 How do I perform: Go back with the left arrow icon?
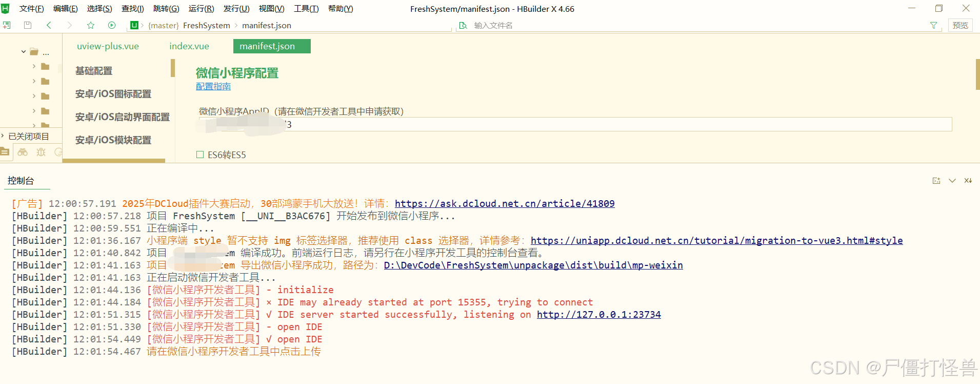[49, 25]
